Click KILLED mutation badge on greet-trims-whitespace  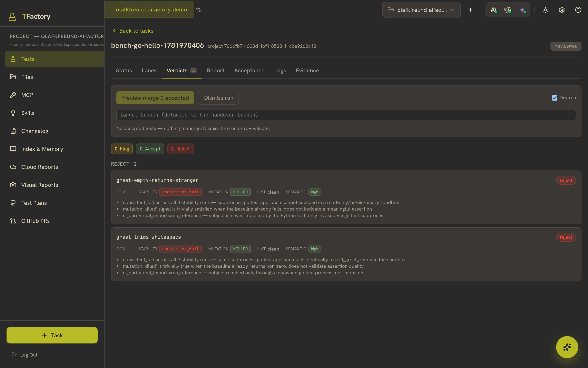click(241, 249)
